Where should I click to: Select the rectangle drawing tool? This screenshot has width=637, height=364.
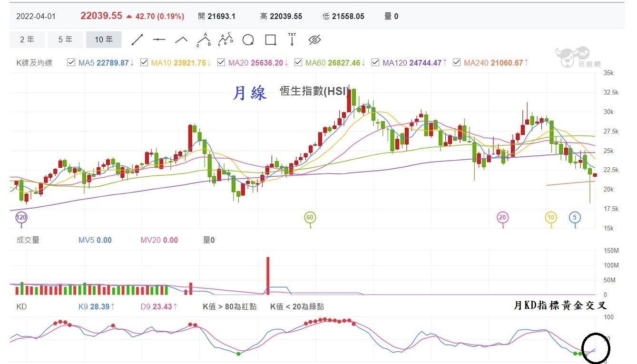coord(270,40)
